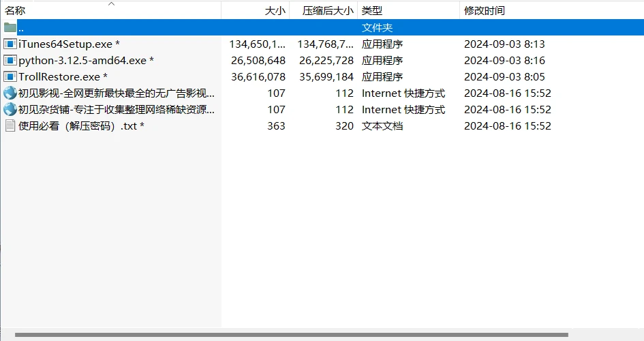This screenshot has height=341, width=644.
Task: Sort by the 修改时间 column header
Action: (551, 11)
